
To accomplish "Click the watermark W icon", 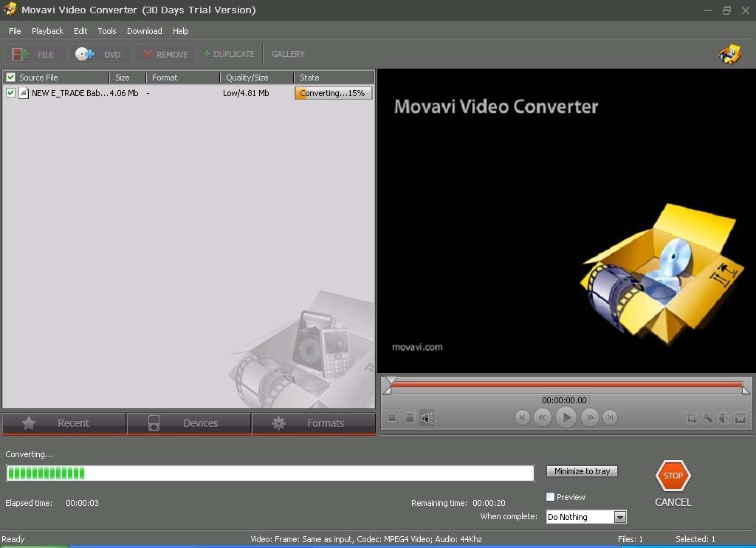I will [x=739, y=417].
